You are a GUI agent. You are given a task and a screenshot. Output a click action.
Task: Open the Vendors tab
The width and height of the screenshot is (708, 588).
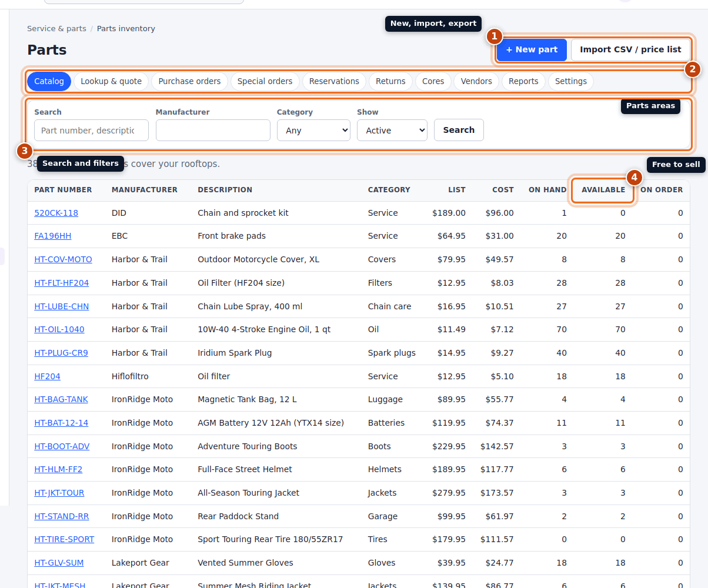(x=476, y=81)
